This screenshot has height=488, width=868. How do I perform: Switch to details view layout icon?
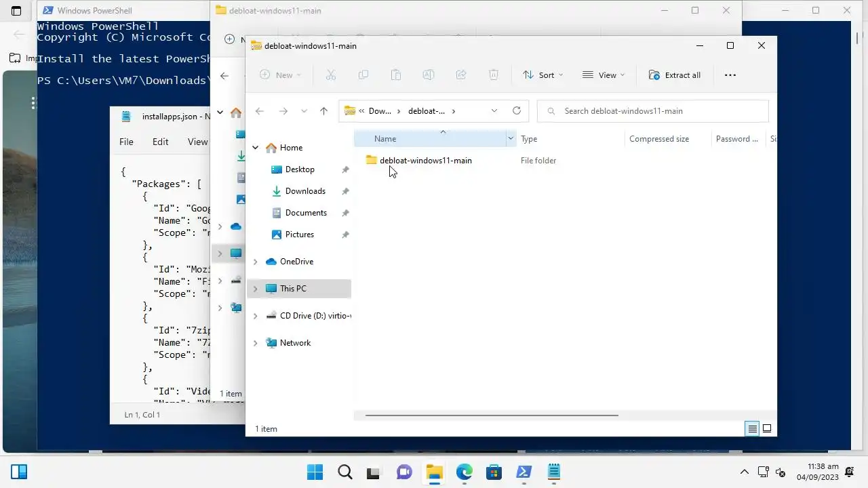coord(752,428)
